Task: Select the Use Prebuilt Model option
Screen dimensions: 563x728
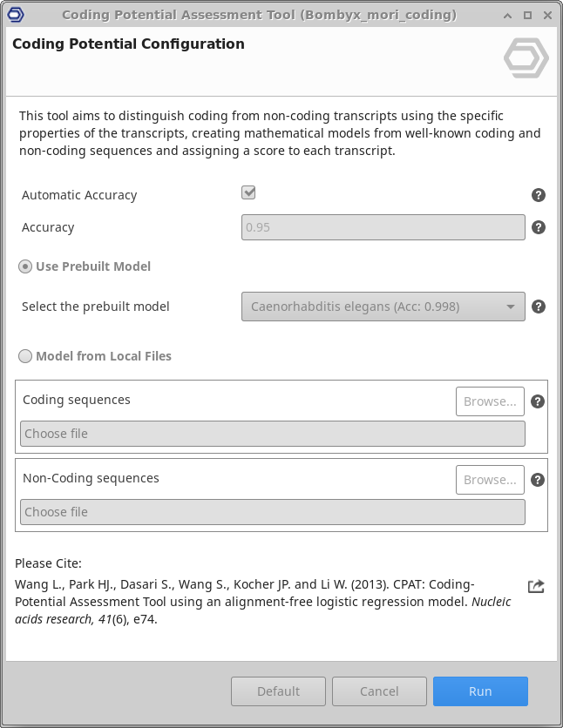Action: [x=26, y=266]
